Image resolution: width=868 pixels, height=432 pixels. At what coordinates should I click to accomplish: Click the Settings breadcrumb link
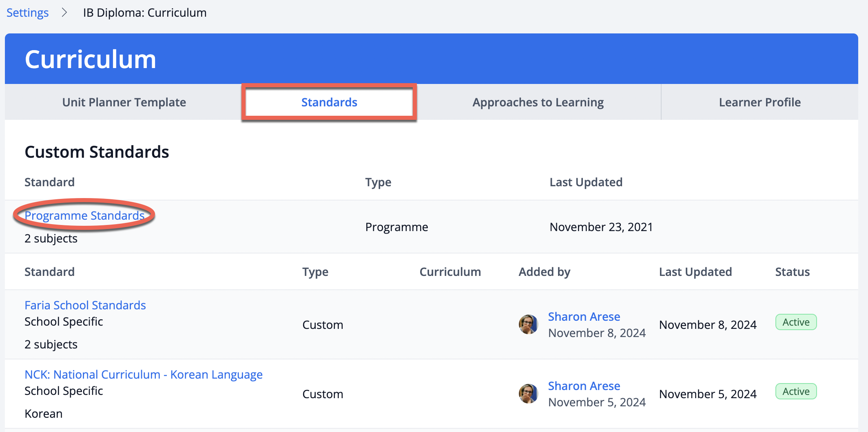[x=27, y=13]
